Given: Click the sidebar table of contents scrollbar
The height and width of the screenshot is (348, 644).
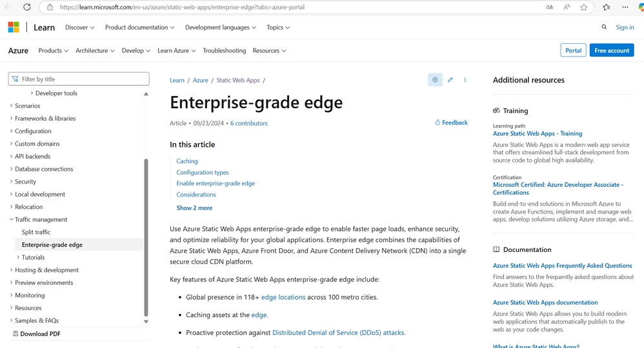Looking at the screenshot, I should pos(146,238).
